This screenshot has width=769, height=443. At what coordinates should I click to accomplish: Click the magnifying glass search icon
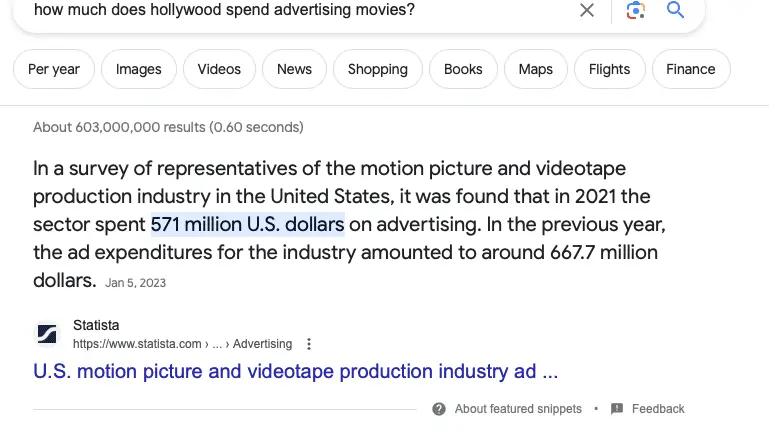click(x=675, y=11)
